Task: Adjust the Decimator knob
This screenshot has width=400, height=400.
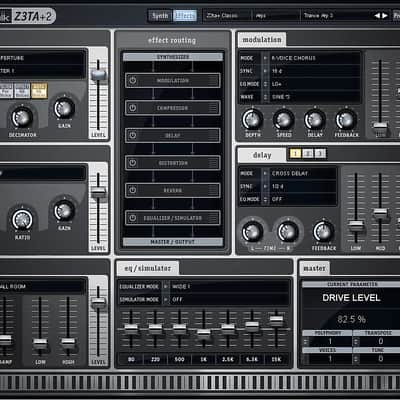Action: coord(22,117)
